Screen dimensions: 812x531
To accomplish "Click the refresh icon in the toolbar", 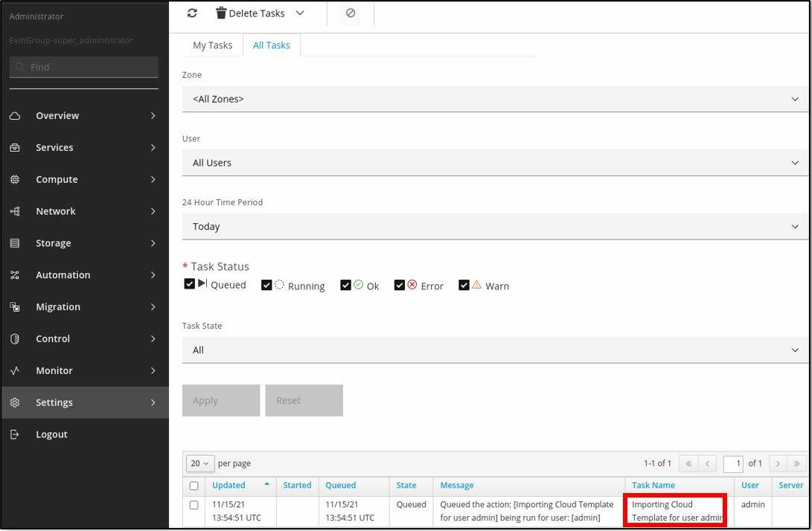I will click(x=192, y=13).
